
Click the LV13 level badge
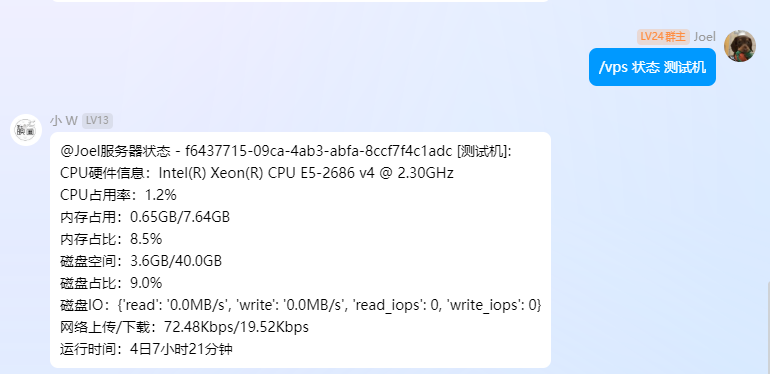[97, 121]
